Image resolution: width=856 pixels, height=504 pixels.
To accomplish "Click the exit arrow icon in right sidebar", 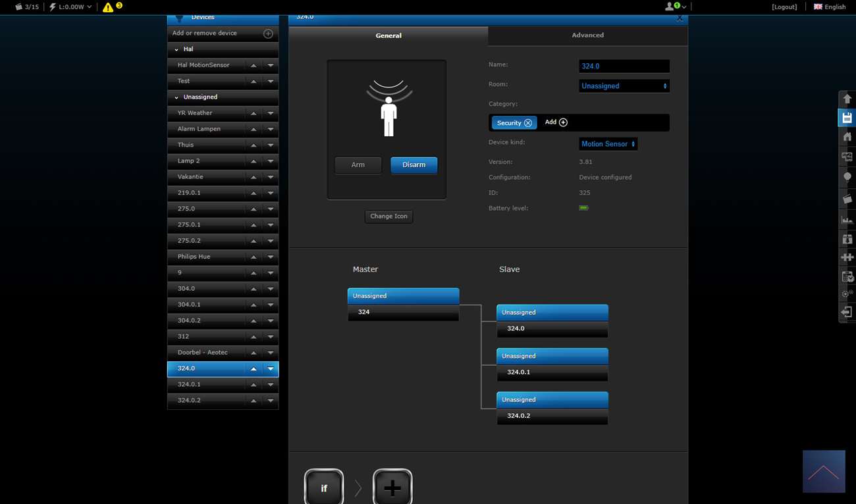I will click(x=847, y=312).
